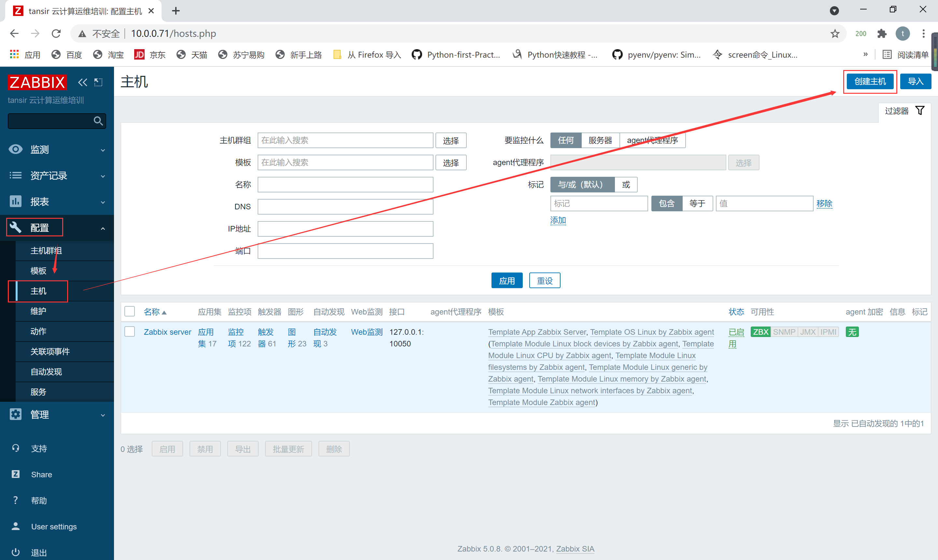Image resolution: width=938 pixels, height=560 pixels.
Task: Expand the 报表 menu section
Action: (57, 202)
